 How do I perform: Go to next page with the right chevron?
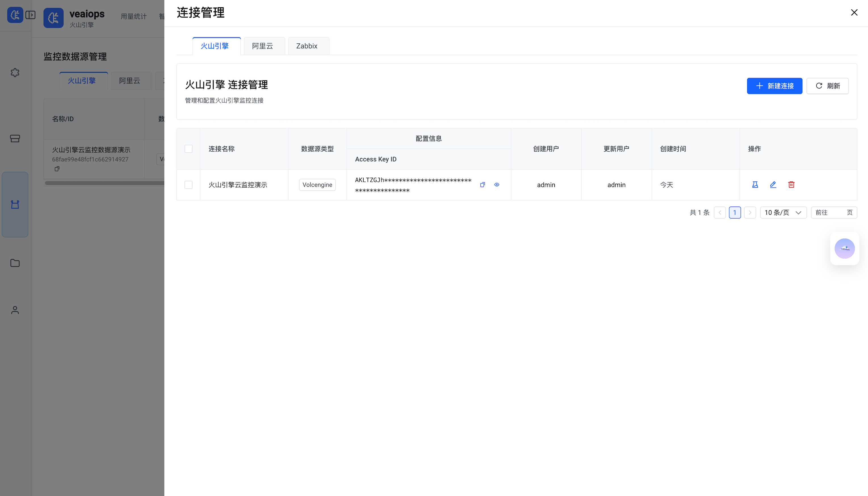point(750,212)
